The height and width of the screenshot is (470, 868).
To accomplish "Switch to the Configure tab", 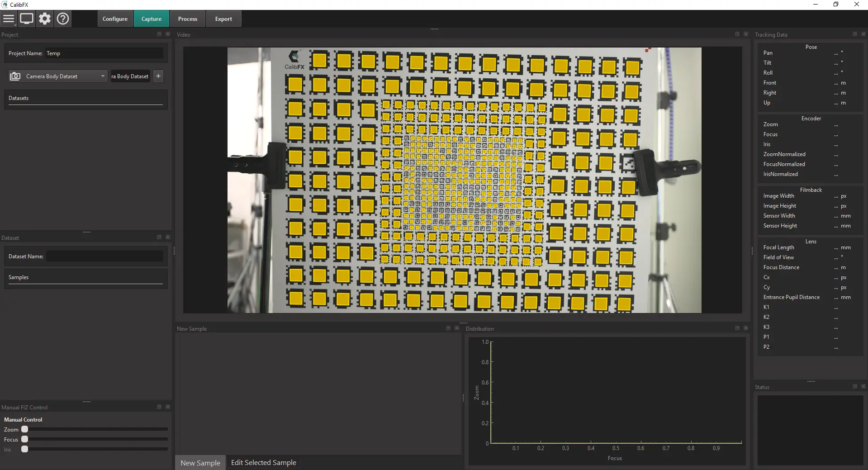I will (115, 19).
